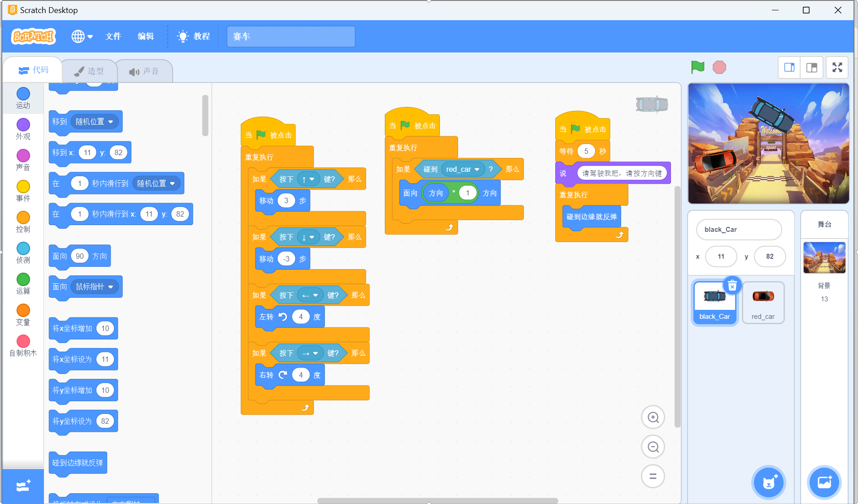Open 鼠标指针 dropdown in 面向 block
The image size is (858, 504).
click(95, 287)
